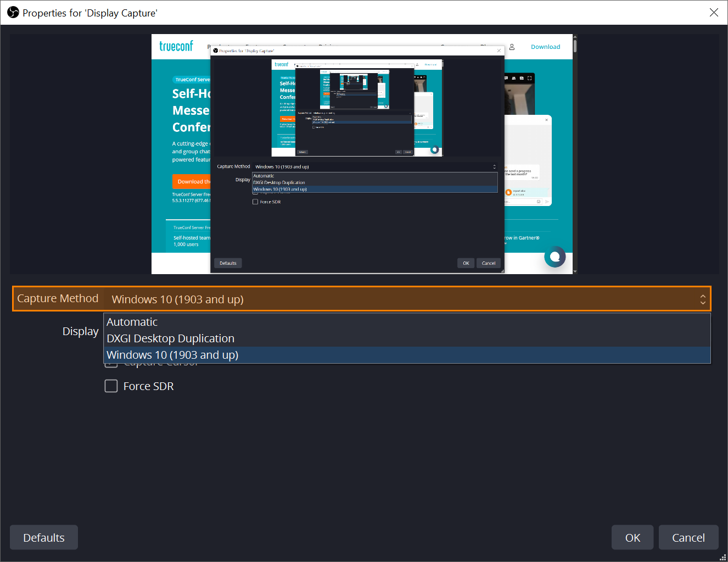Open the round chat bubble icon in the preview

coord(555,257)
